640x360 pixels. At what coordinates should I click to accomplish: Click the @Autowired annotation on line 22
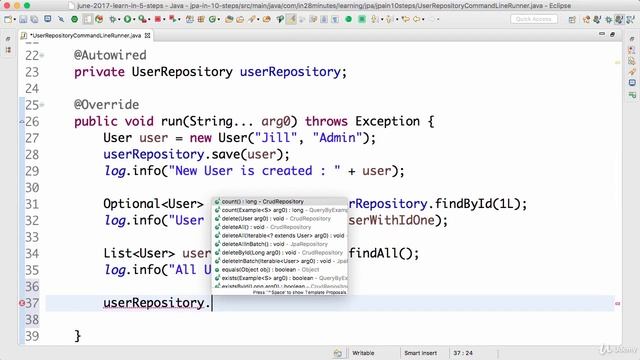click(x=110, y=55)
